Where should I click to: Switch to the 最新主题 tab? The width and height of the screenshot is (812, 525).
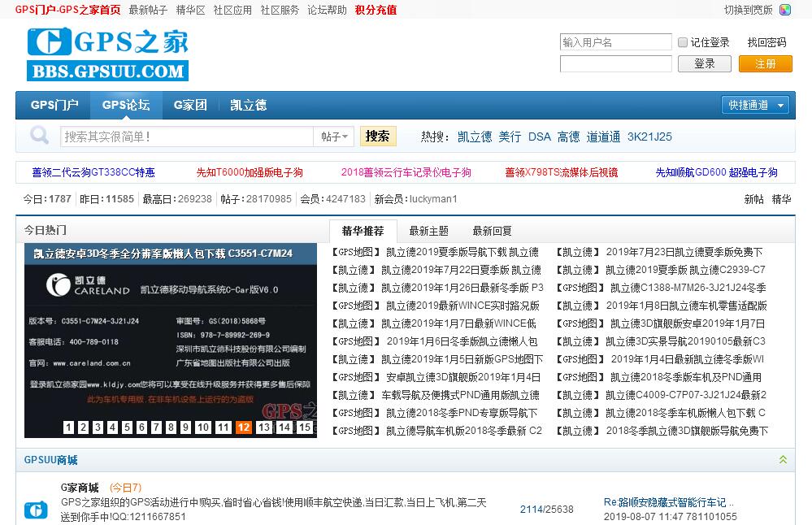point(428,231)
